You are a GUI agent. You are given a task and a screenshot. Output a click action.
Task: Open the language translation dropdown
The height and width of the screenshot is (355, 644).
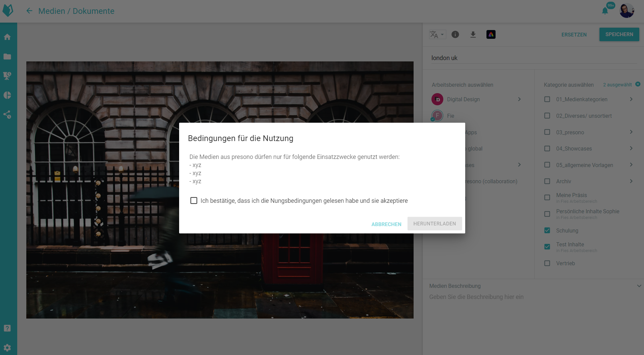coord(437,34)
